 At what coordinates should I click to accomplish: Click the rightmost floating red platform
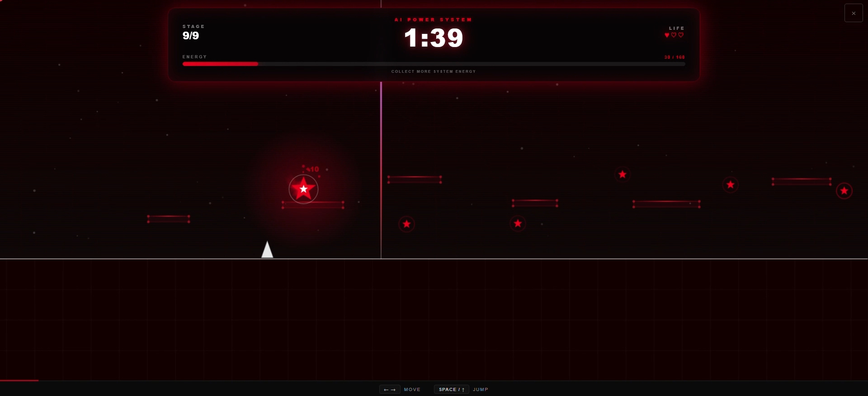[x=802, y=181]
